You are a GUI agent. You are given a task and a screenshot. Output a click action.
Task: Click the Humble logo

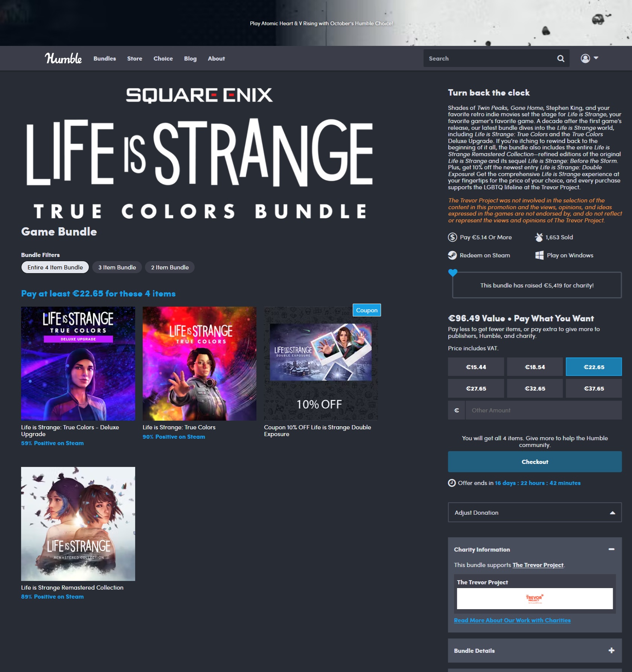pos(63,58)
